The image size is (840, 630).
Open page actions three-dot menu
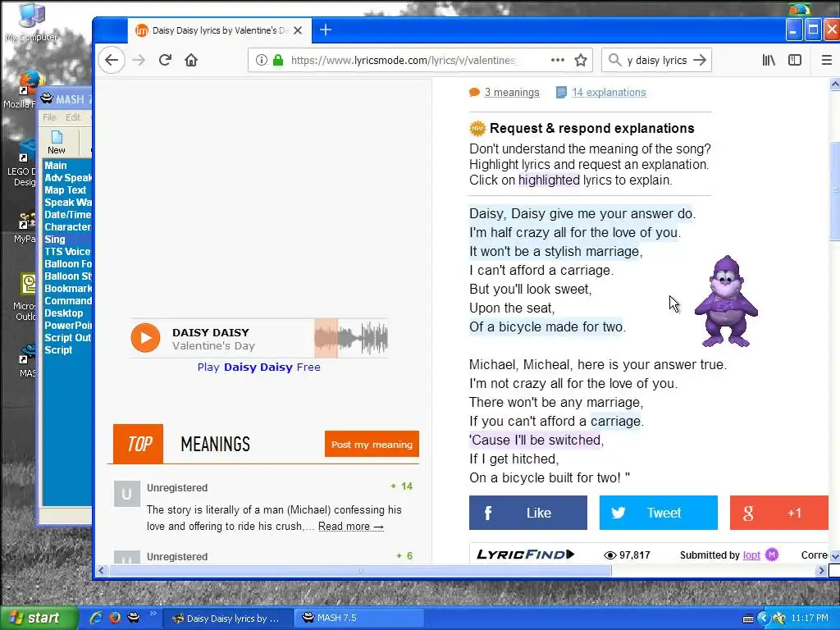(x=558, y=60)
